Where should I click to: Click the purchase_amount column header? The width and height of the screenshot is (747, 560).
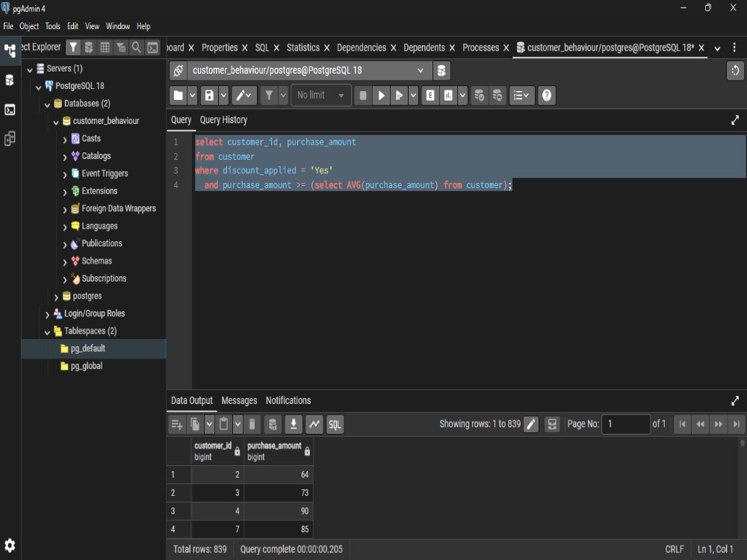pos(278,451)
